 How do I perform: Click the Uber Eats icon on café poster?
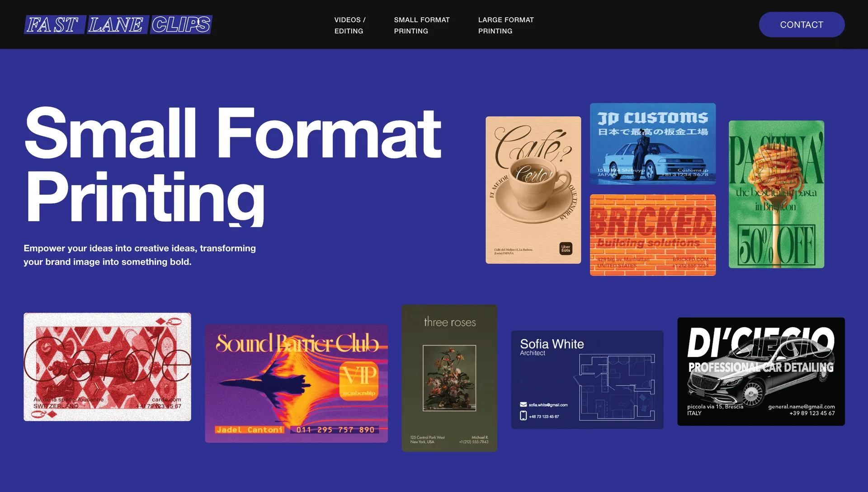coord(566,248)
